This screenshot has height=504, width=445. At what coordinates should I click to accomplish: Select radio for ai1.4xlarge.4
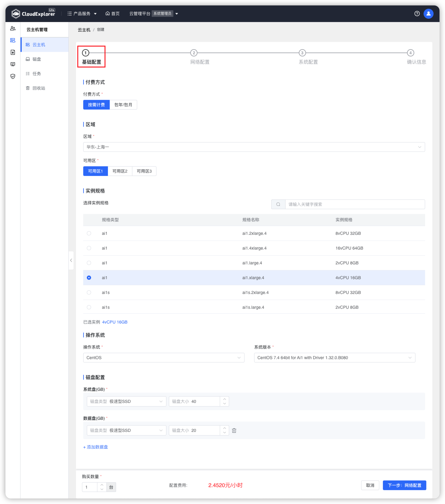pyautogui.click(x=89, y=248)
